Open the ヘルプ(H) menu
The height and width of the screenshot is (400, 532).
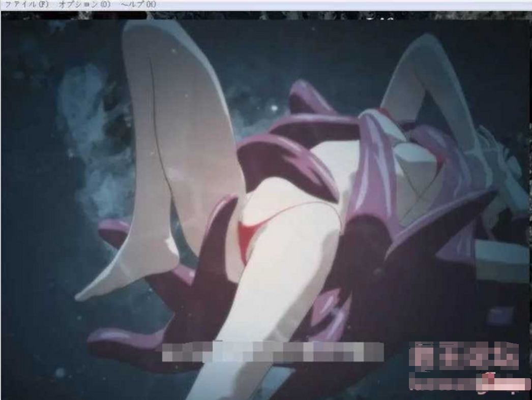click(x=139, y=5)
